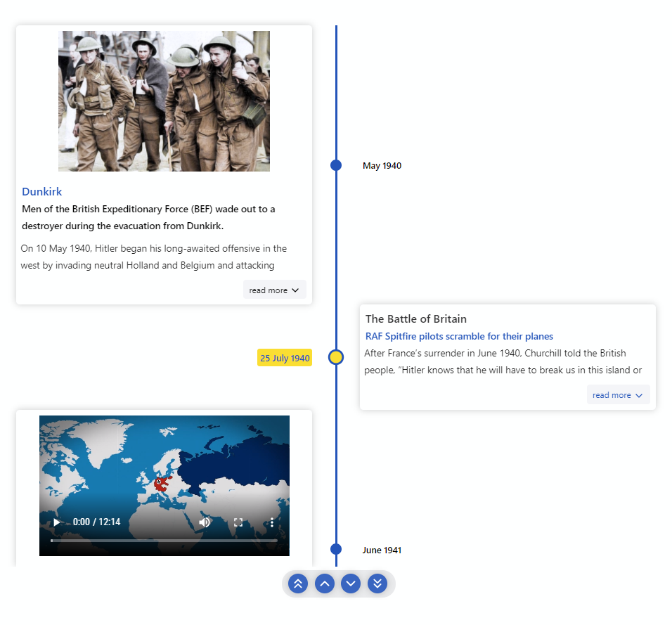
Task: Open the video player overflow menu
Action: coord(271,522)
